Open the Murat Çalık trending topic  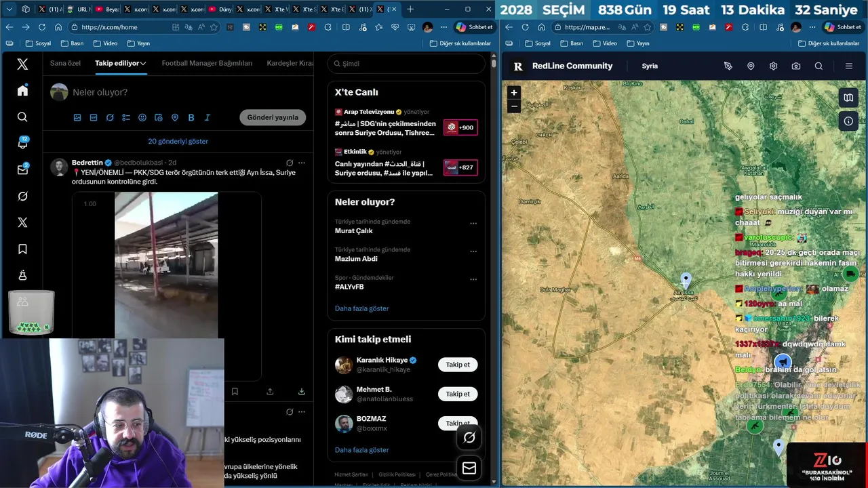pos(354,231)
